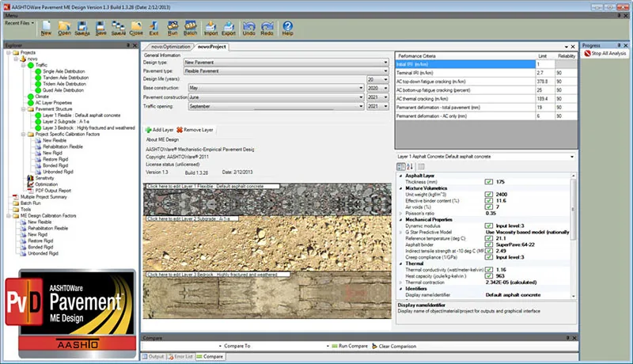Click the New project toolbar icon
This screenshot has width=633, height=364.
tap(46, 28)
